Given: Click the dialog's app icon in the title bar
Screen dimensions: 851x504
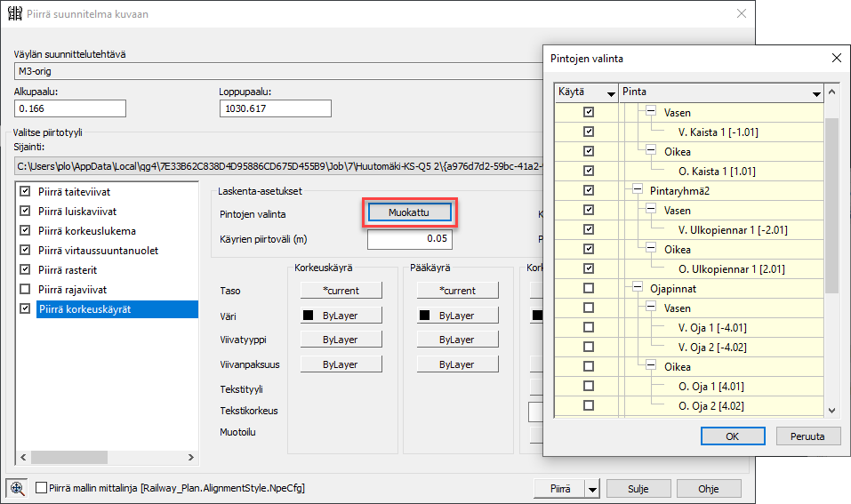Looking at the screenshot, I should 15,13.
